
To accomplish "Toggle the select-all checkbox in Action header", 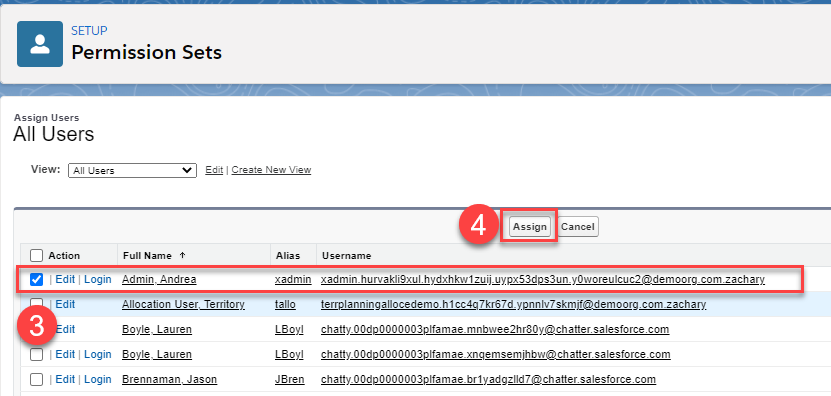I will coord(36,256).
